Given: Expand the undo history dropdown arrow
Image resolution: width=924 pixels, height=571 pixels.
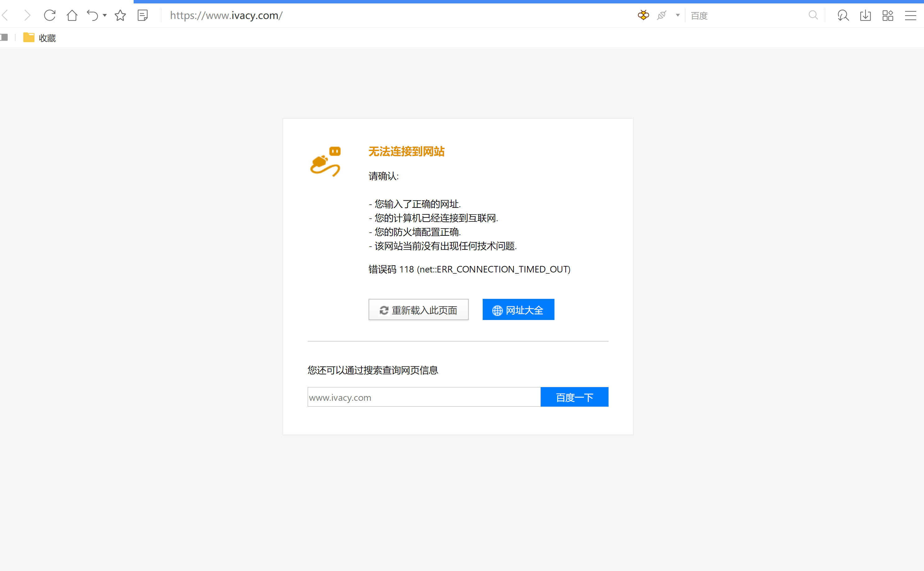Looking at the screenshot, I should pyautogui.click(x=105, y=16).
